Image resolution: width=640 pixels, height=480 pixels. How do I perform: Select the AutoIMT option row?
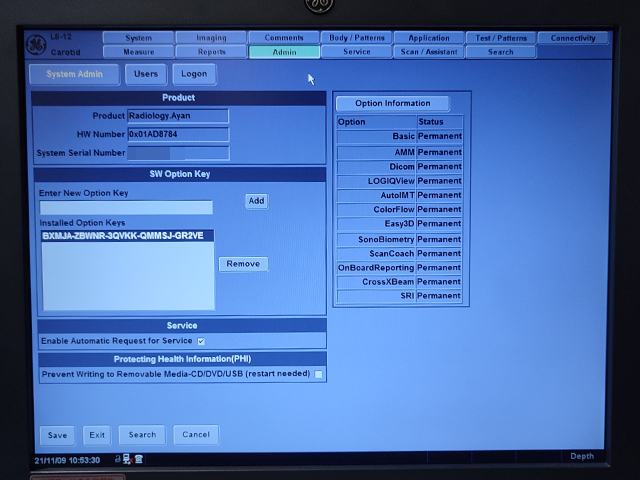(400, 195)
